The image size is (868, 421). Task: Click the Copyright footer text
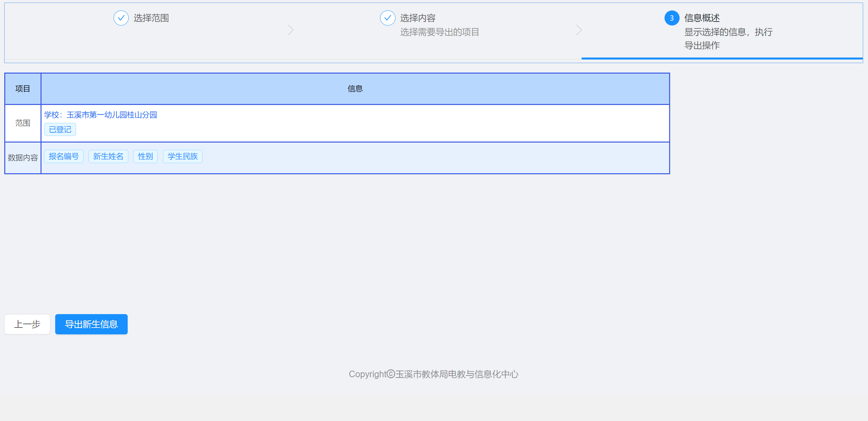pos(433,374)
